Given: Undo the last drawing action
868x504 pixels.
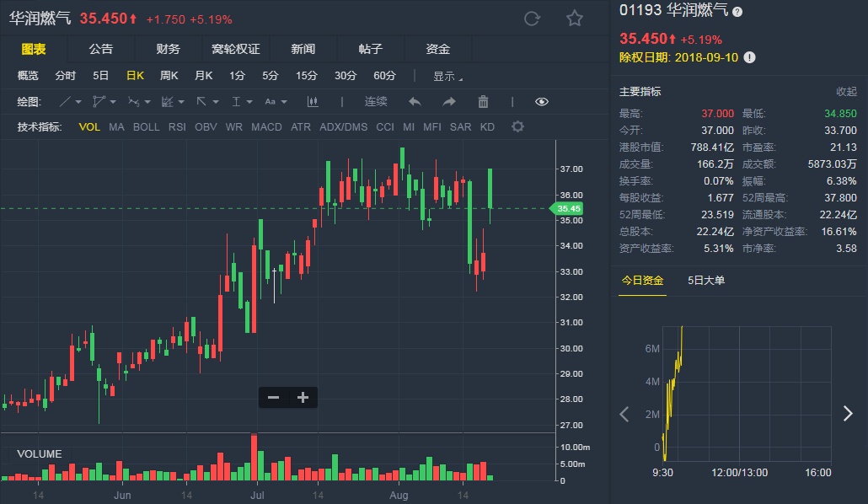Looking at the screenshot, I should pos(415,102).
